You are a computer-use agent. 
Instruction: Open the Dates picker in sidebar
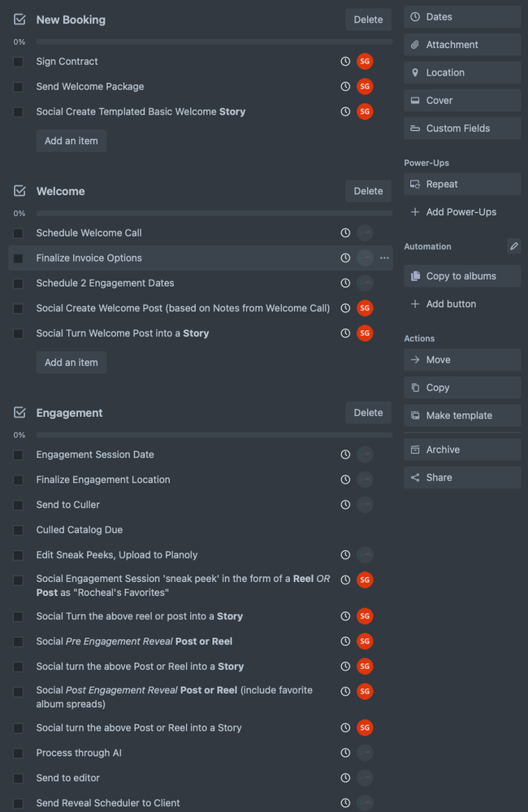coord(462,17)
